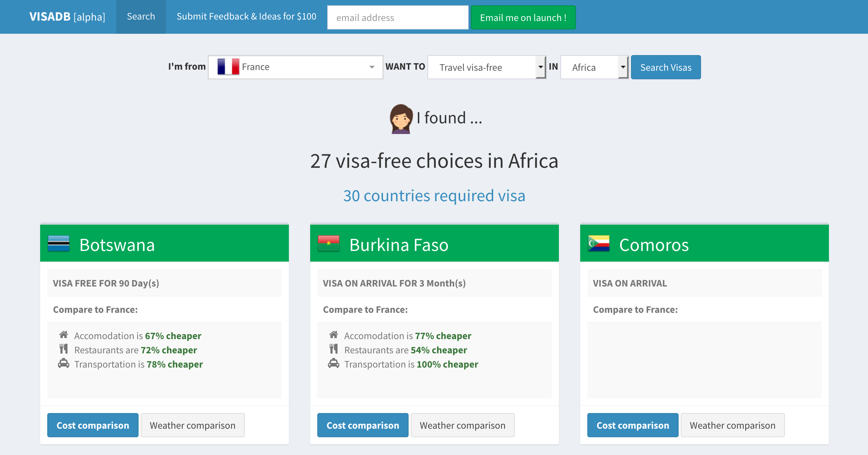868x455 pixels.
Task: Open the 30 countries required visa link
Action: coord(434,196)
